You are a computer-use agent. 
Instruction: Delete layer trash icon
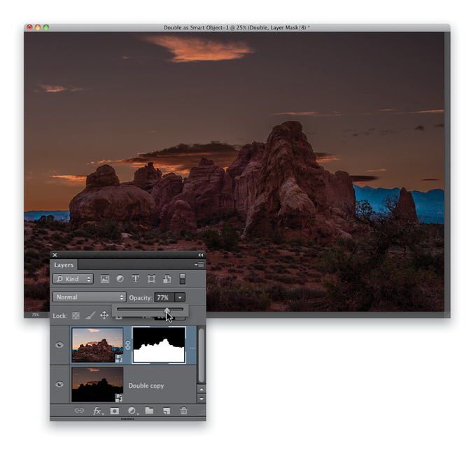tap(183, 411)
